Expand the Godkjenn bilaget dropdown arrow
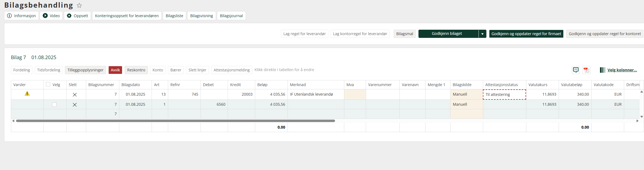Screen dimensions: 644x170 [482, 34]
